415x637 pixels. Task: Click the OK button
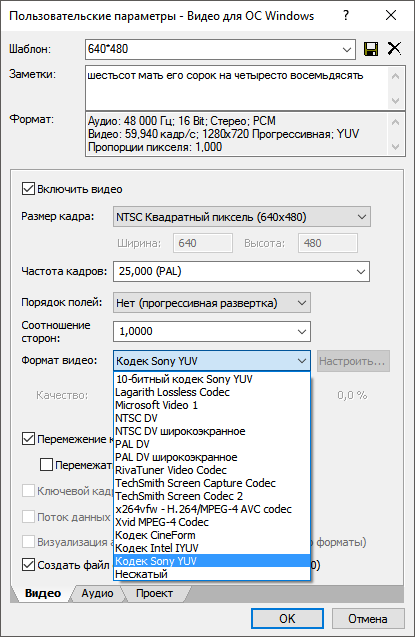point(287,618)
